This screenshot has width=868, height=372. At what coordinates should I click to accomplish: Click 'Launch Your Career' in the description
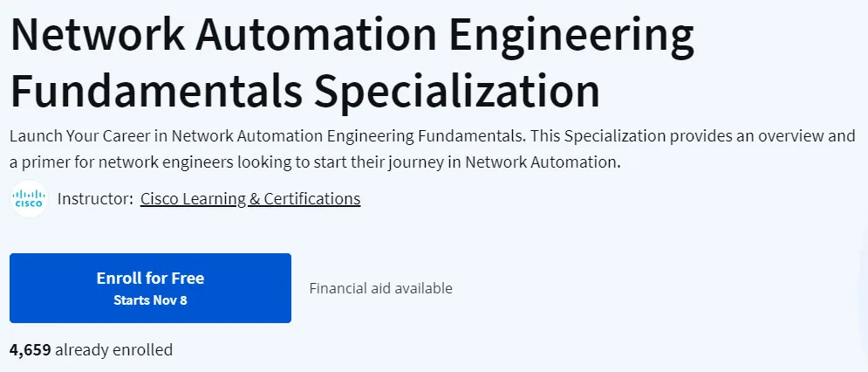point(88,135)
